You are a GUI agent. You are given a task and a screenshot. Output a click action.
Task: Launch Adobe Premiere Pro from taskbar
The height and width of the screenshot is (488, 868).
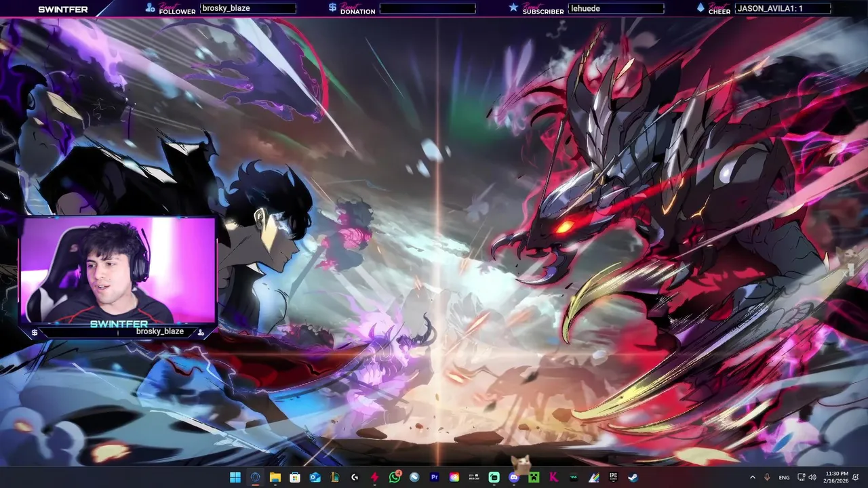[x=435, y=477]
